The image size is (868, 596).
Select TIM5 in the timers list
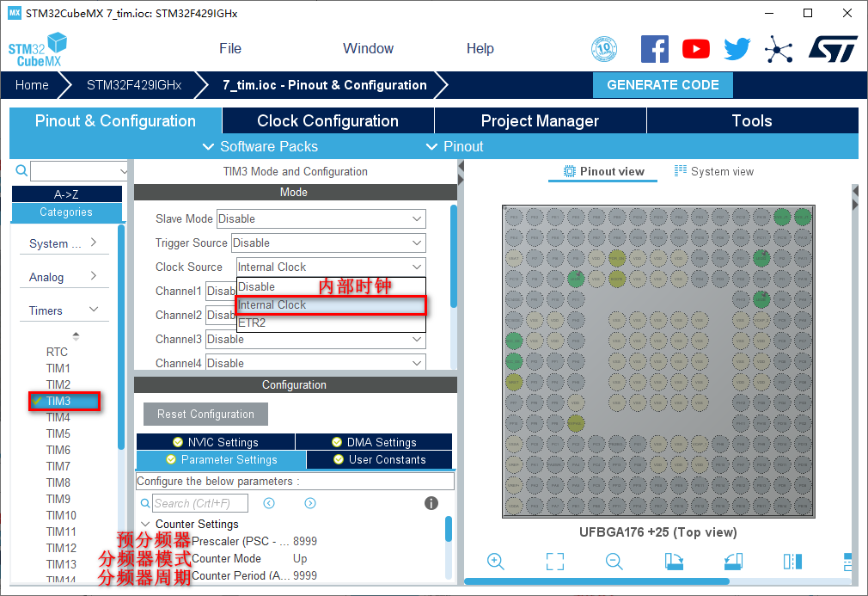tap(58, 433)
